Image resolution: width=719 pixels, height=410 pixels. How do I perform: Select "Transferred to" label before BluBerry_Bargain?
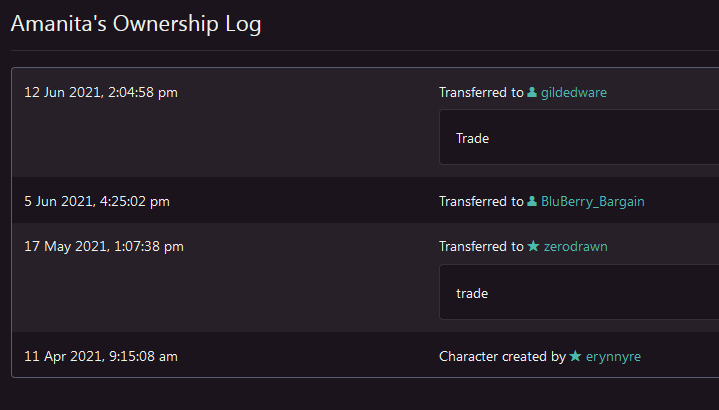pos(481,201)
